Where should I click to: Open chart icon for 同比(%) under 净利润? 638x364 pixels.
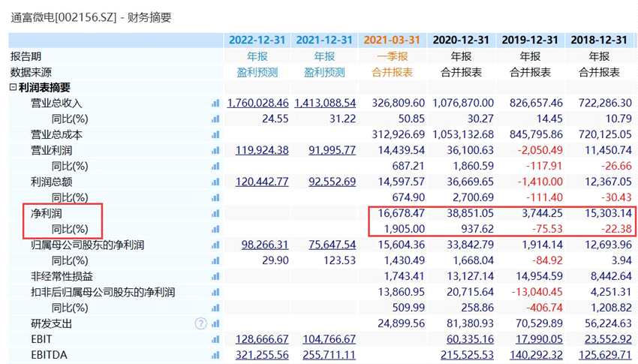coord(215,229)
